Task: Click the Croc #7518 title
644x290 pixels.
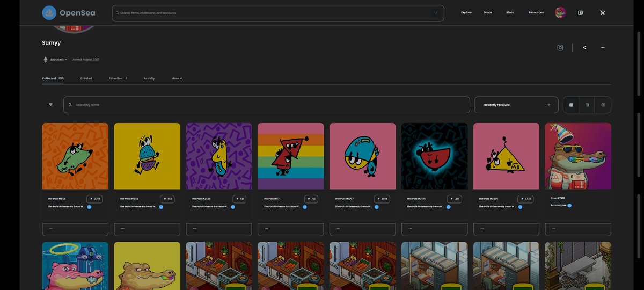Action: (558, 198)
